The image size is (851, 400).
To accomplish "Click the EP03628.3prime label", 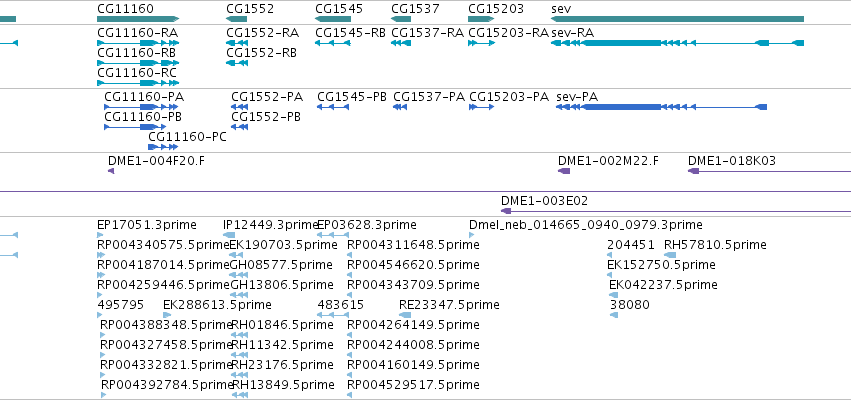I will 367,225.
